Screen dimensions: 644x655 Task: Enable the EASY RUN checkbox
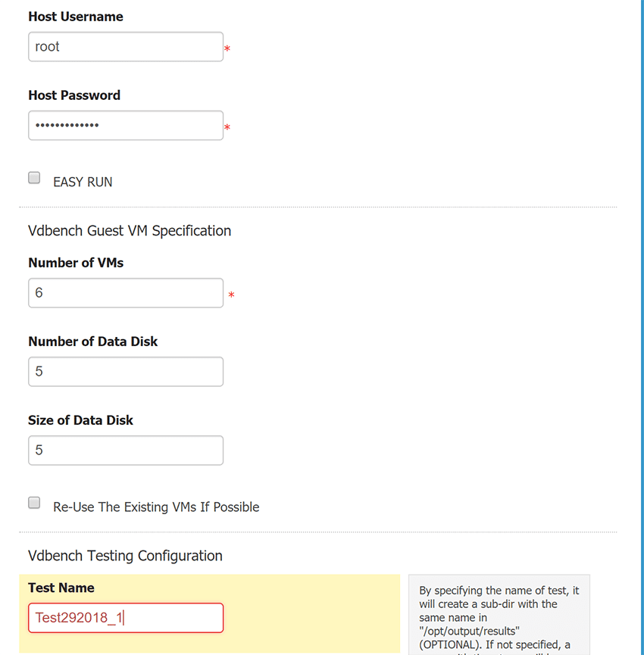[34, 178]
